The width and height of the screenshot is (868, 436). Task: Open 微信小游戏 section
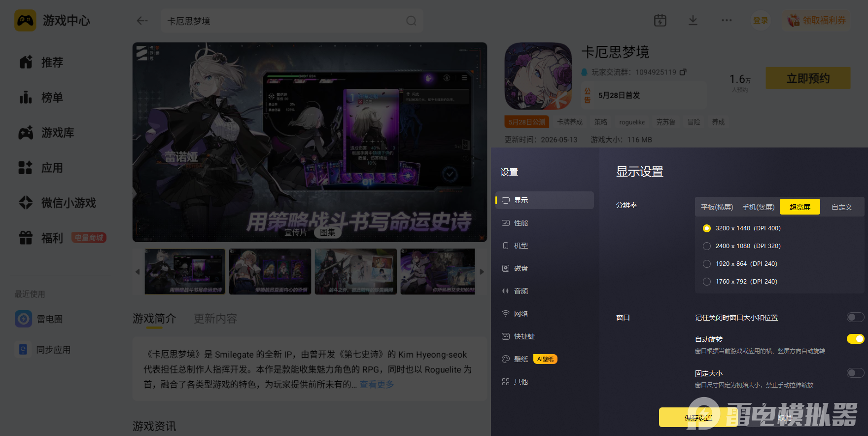(58, 203)
